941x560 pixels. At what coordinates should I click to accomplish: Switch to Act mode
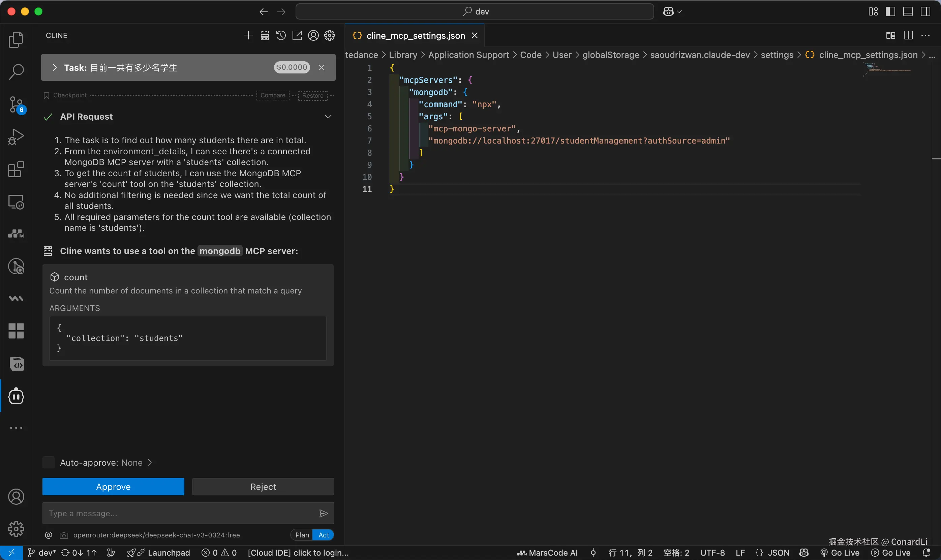pyautogui.click(x=324, y=535)
